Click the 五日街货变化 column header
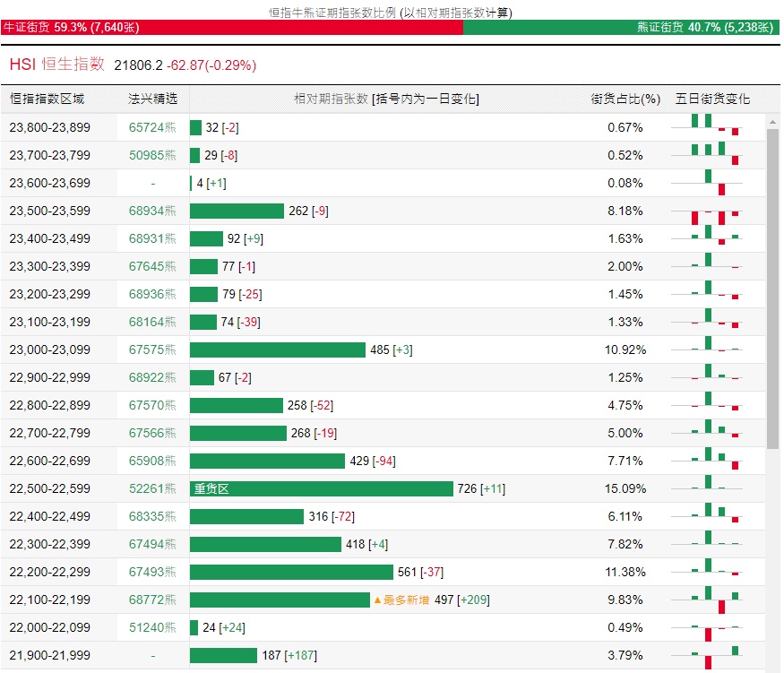 click(x=712, y=99)
